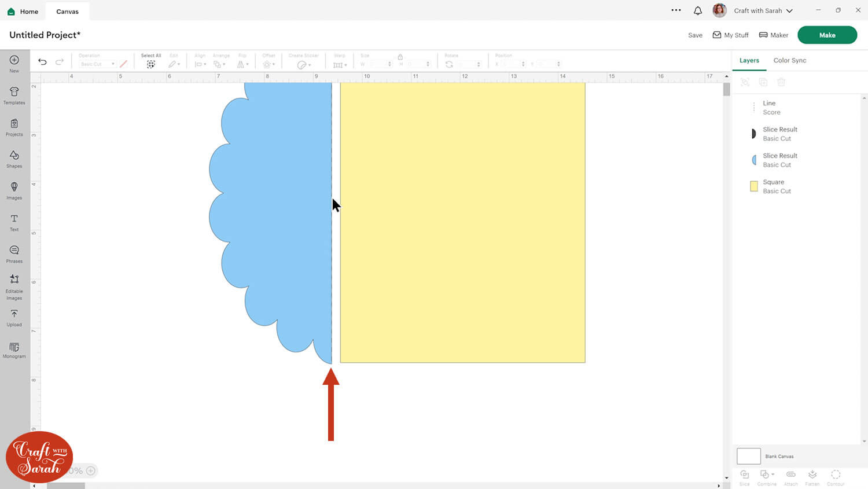Select the yellow square on canvas
This screenshot has width=868, height=489.
(462, 223)
